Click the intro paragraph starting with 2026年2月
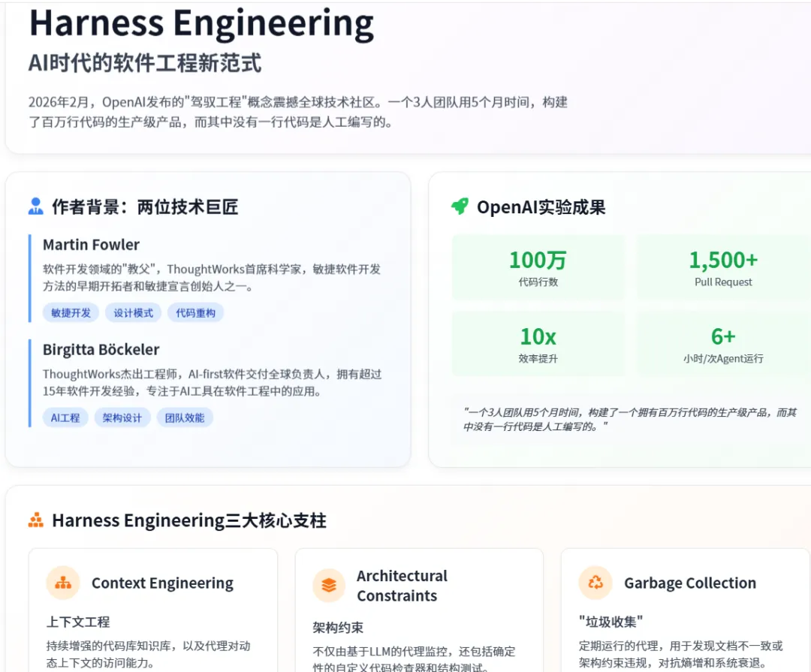Screen dimensions: 811x672 click(298, 113)
